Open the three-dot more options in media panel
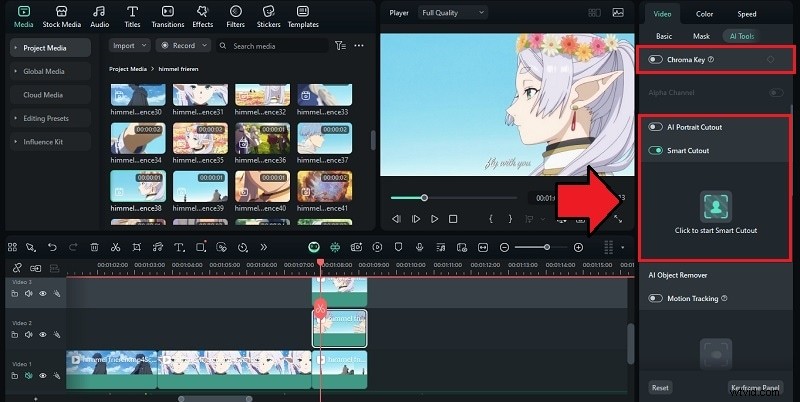 tap(359, 46)
